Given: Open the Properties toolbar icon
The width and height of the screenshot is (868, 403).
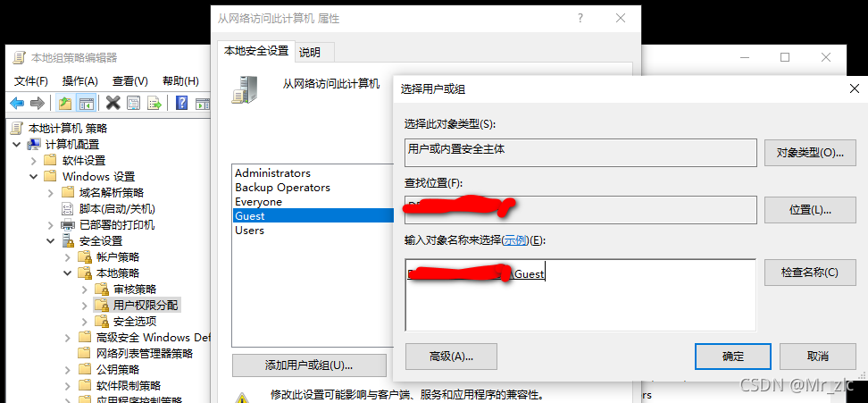Looking at the screenshot, I should 133,103.
